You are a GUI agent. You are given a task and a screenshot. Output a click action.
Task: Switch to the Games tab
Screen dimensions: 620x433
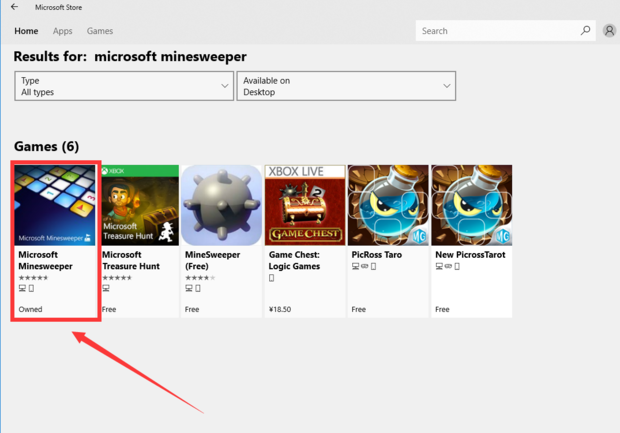coord(100,31)
